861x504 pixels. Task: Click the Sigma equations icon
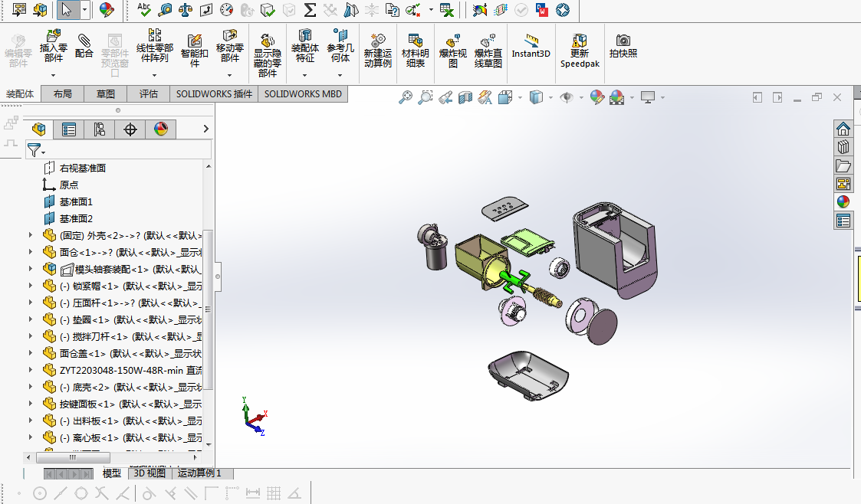click(310, 9)
